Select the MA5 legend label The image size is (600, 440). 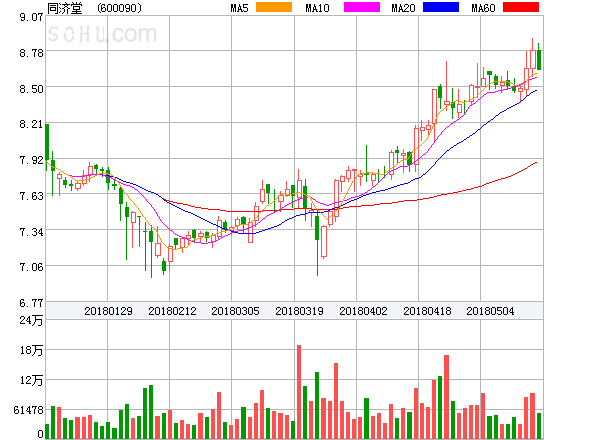click(239, 8)
